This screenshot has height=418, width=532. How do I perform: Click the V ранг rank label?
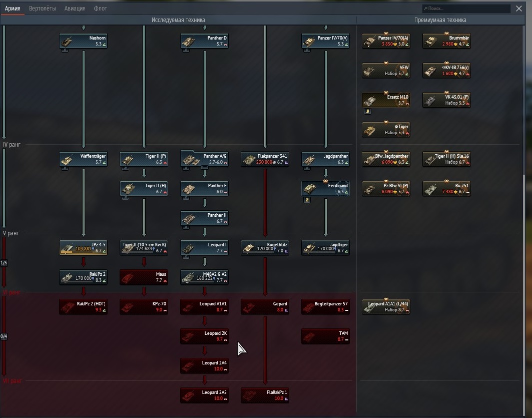11,233
